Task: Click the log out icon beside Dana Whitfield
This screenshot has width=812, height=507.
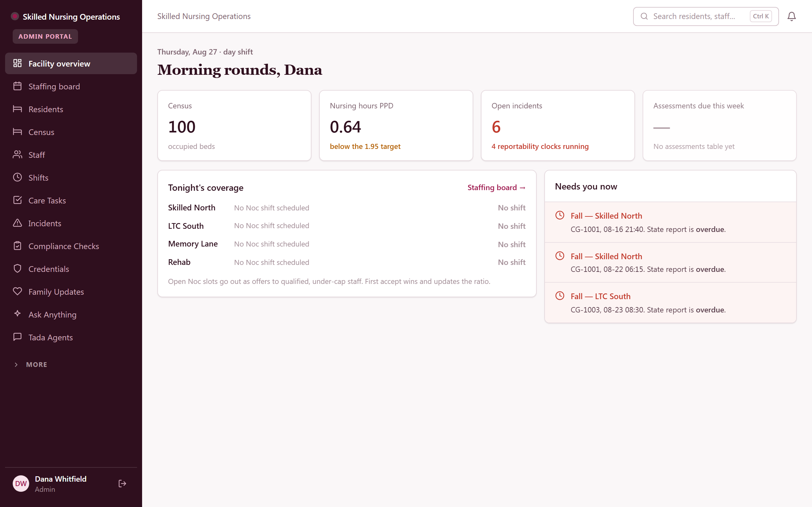Action: click(x=122, y=484)
